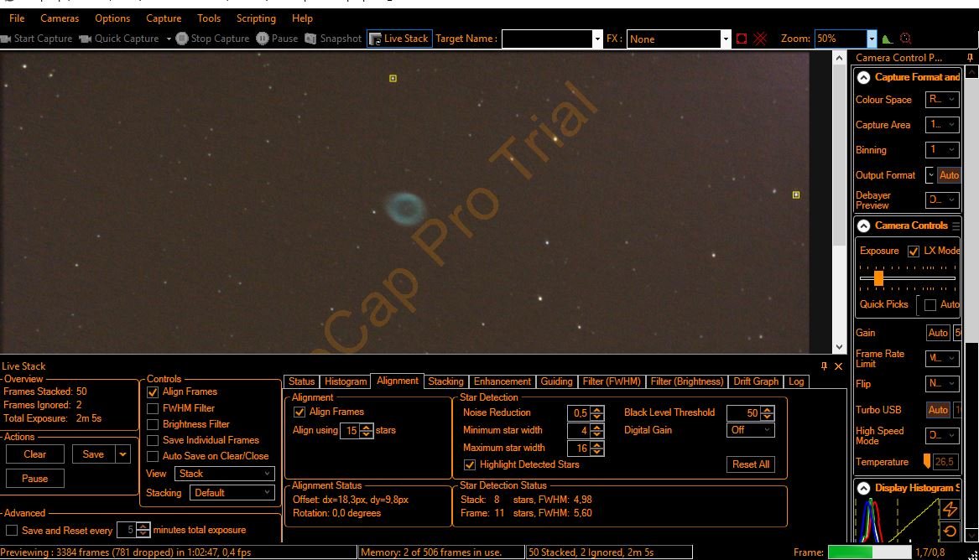
Task: Switch to the Filter (FWHM) tab
Action: 612,381
